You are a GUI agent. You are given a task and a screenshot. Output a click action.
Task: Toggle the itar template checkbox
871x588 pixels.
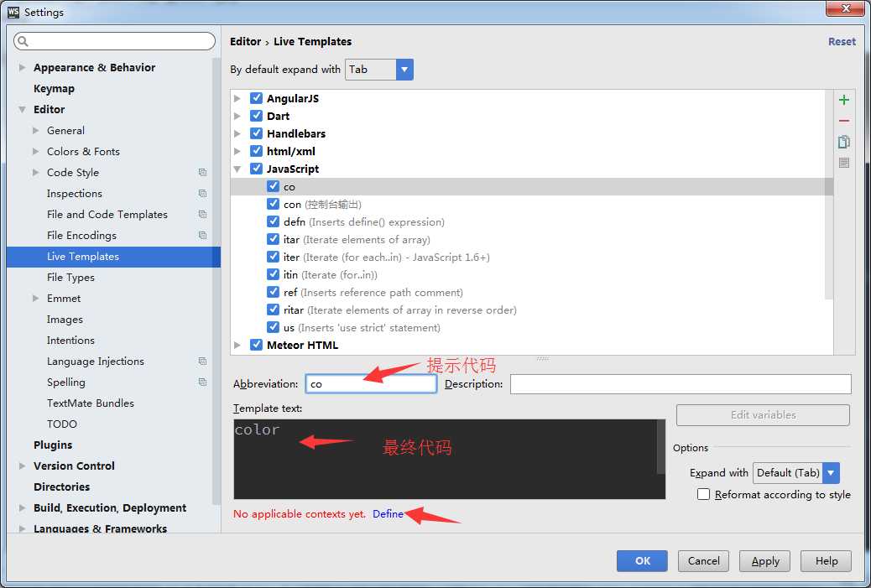click(x=273, y=239)
